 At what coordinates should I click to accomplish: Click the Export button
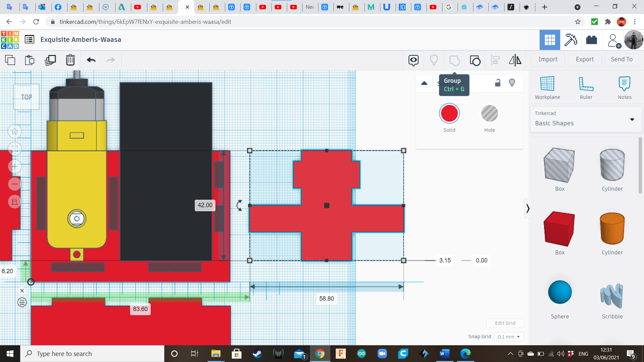pyautogui.click(x=585, y=59)
